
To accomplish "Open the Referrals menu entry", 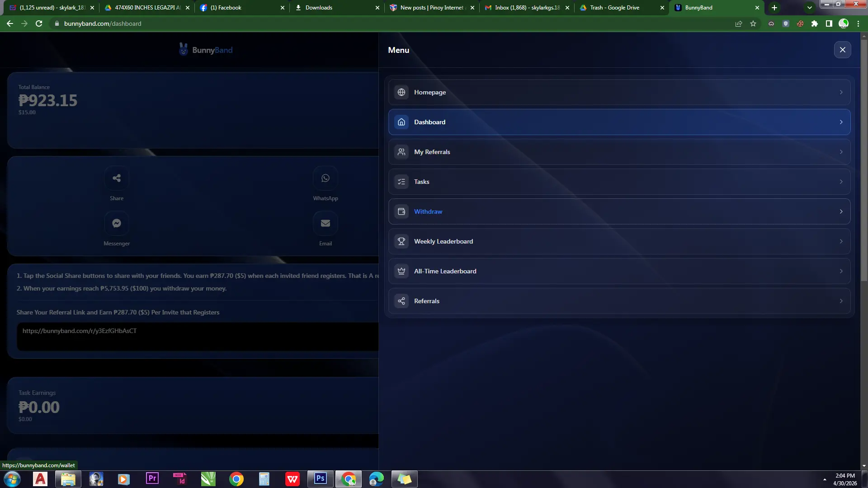I will (x=619, y=301).
